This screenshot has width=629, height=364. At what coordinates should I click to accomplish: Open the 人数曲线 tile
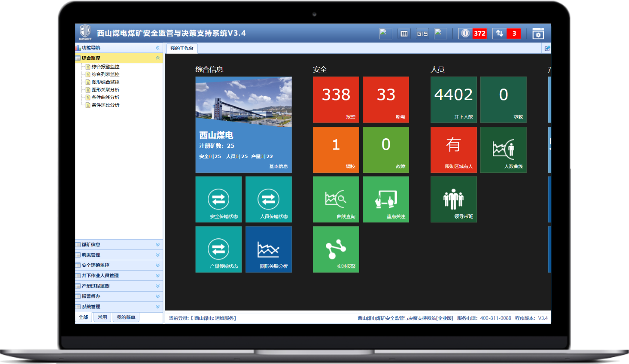(503, 150)
